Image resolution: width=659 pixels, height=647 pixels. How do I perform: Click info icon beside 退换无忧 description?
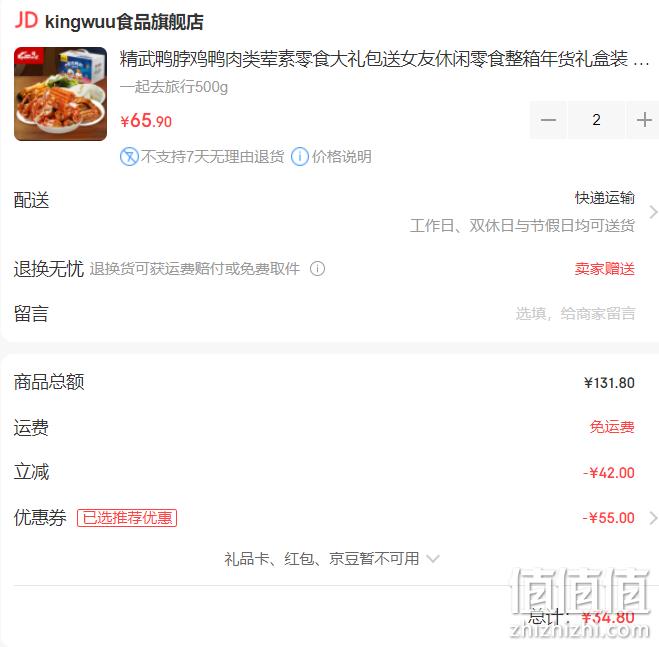coord(317,269)
